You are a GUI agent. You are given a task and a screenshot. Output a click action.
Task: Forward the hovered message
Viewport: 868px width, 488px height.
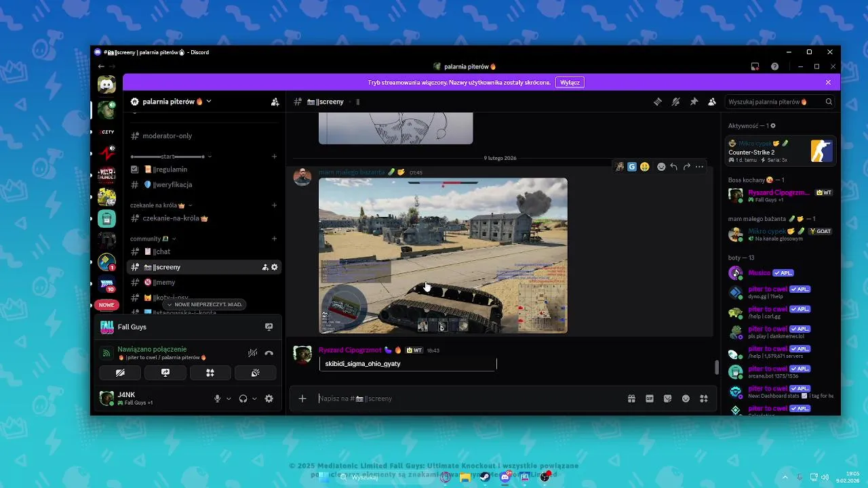[686, 167]
